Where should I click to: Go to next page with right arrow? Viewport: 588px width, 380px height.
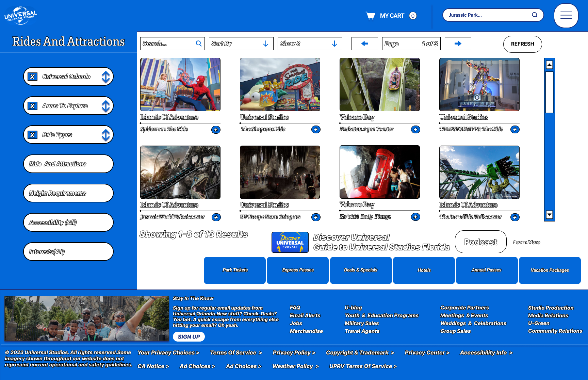pos(458,44)
